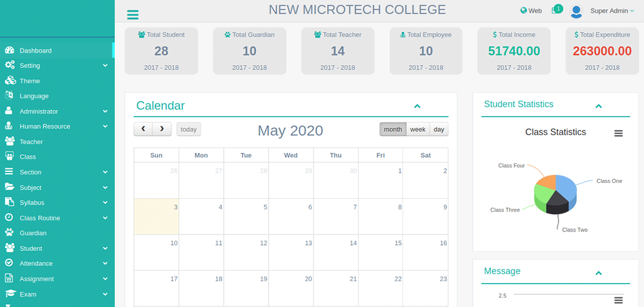Image resolution: width=644 pixels, height=307 pixels.
Task: Select May 13 calendar cell
Action: (291, 252)
